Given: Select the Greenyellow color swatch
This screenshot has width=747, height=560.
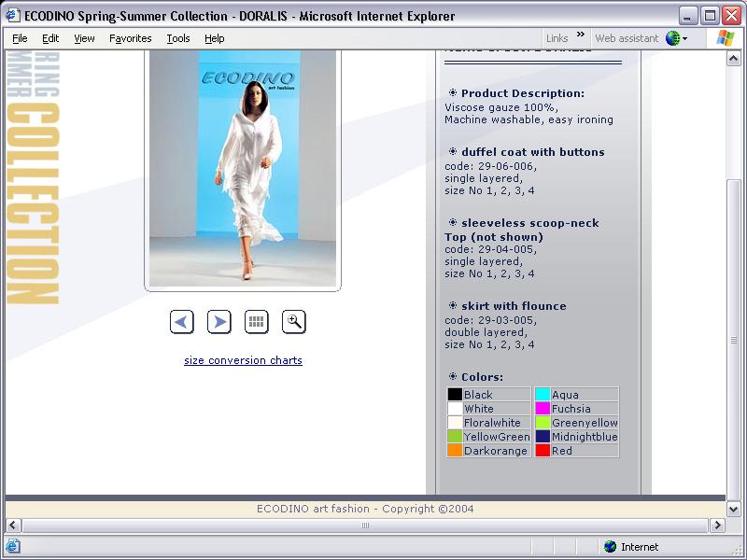Looking at the screenshot, I should click(543, 423).
